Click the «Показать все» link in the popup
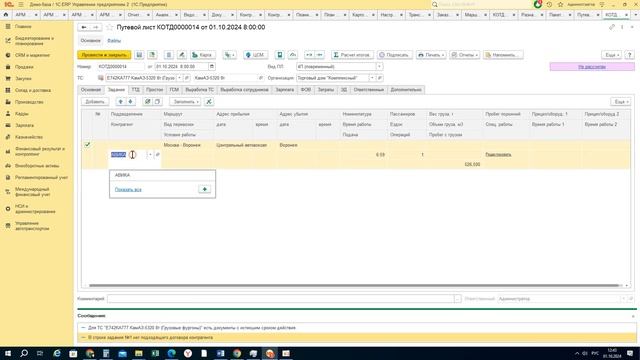The width and height of the screenshot is (640, 360). coord(128,189)
